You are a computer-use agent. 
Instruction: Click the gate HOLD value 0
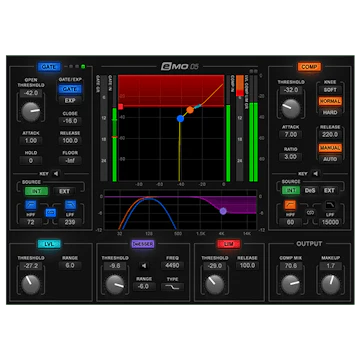[31, 160]
